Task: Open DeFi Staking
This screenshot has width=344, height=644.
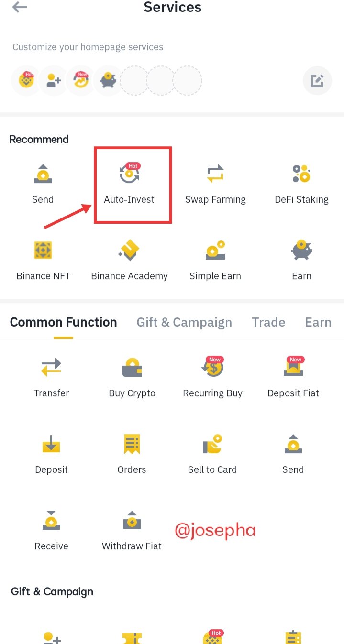Action: pos(301,183)
